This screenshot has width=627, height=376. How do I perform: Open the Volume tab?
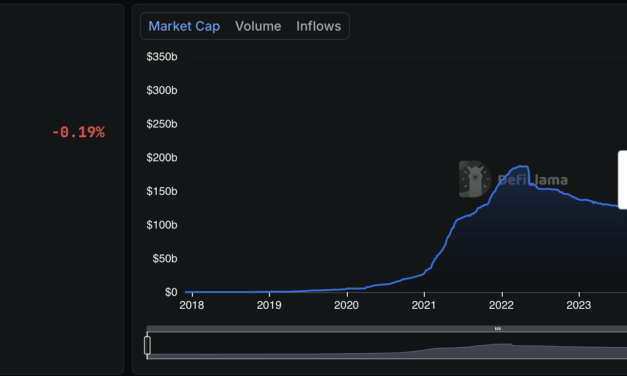pyautogui.click(x=258, y=26)
